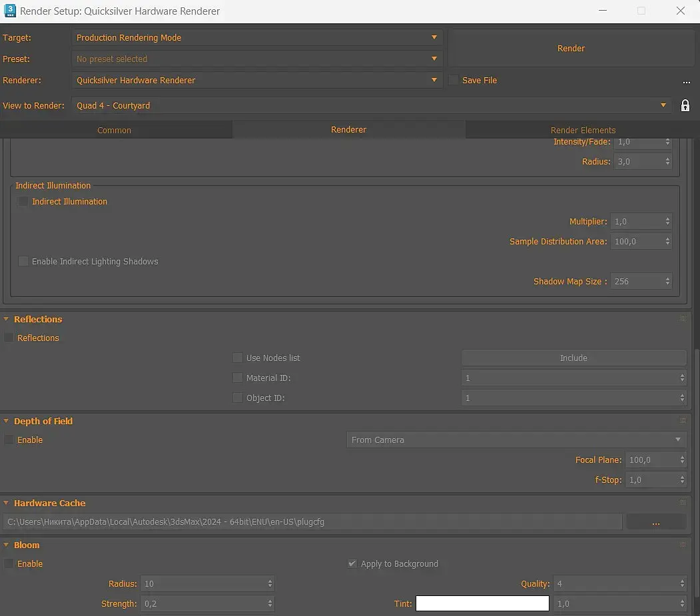Adjust the Tint amount spinner

click(x=682, y=603)
